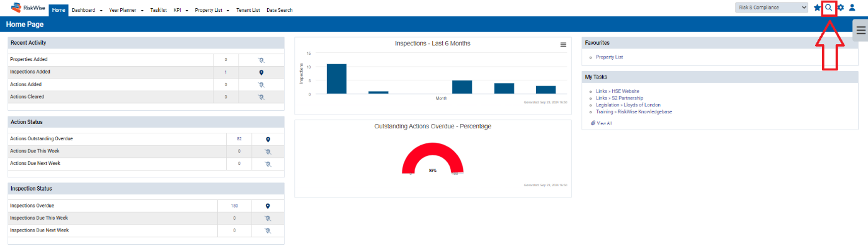This screenshot has width=868, height=246.
Task: Click the red overdue percentage gauge
Action: 433,159
